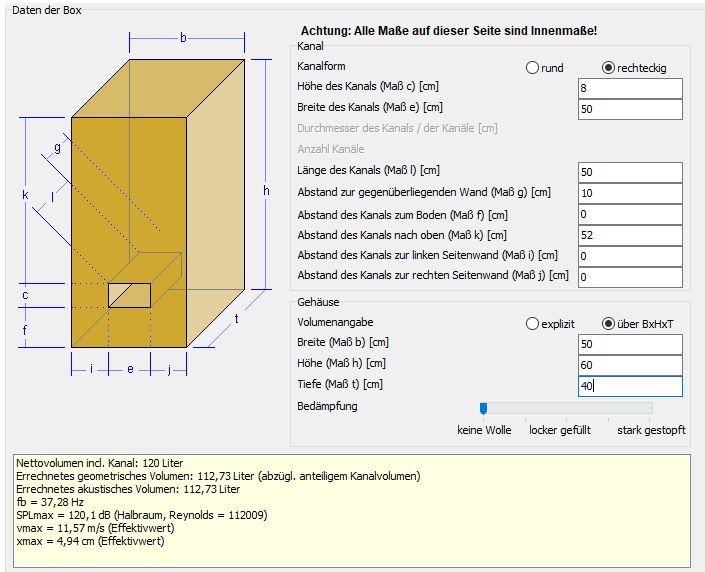
Task: Click 'Nettovolumen incl. Kanal: 120 Liter' line
Action: coord(100,463)
